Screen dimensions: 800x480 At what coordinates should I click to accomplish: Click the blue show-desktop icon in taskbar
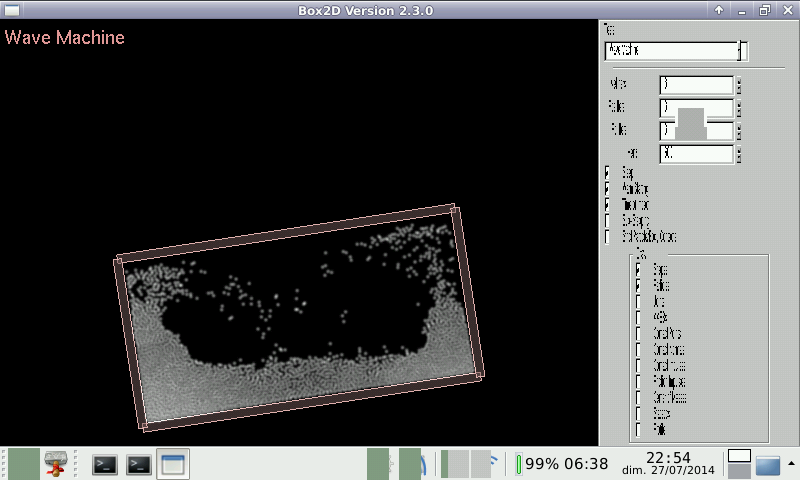[767, 466]
